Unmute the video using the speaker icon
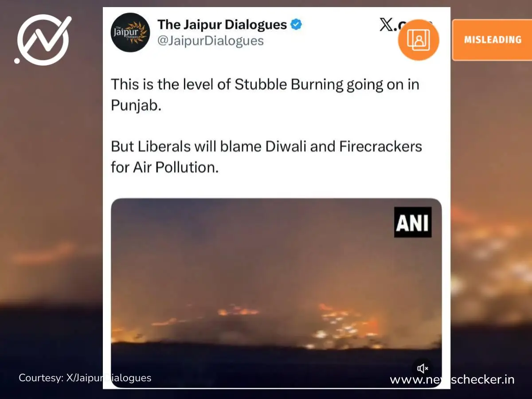 [x=422, y=368]
